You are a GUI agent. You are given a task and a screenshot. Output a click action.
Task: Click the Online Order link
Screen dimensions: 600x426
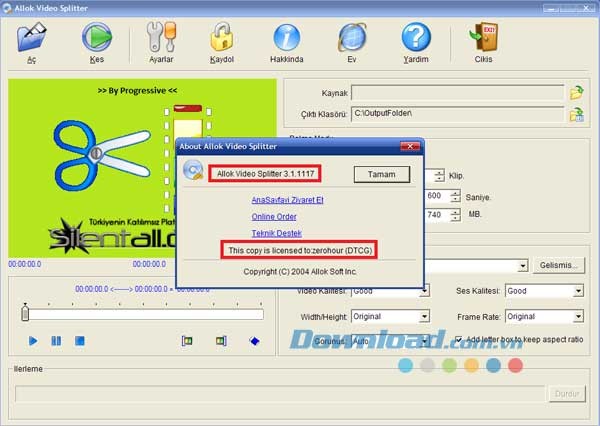click(x=274, y=216)
